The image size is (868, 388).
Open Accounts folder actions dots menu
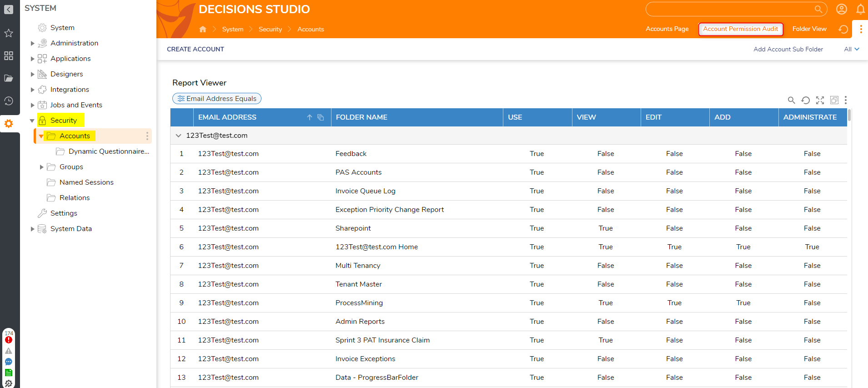(147, 136)
